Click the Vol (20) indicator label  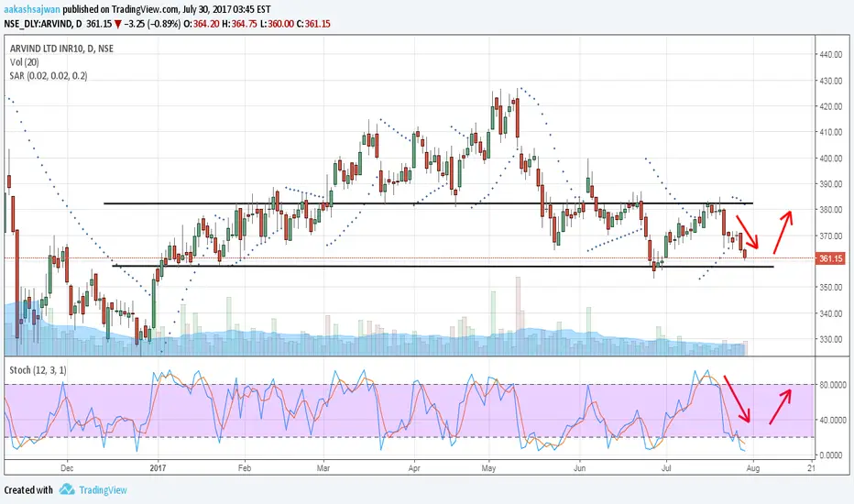[25, 62]
